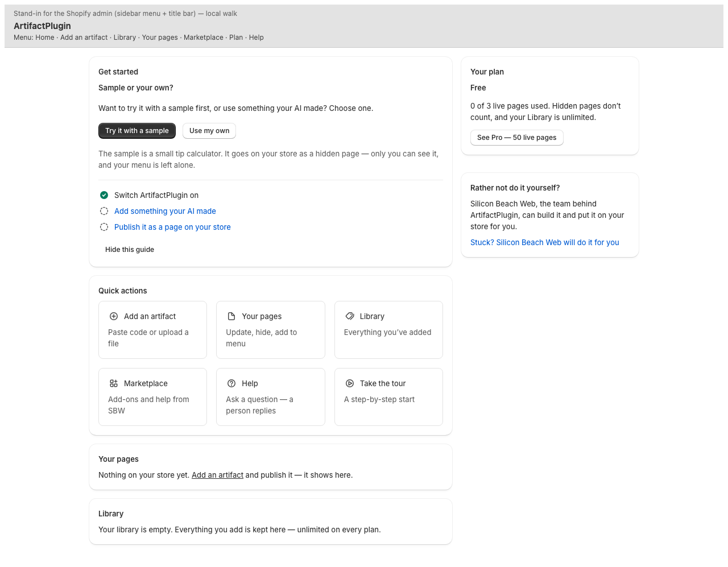Click the question-mark icon on the Help card
Image resolution: width=728 pixels, height=567 pixels.
click(231, 383)
